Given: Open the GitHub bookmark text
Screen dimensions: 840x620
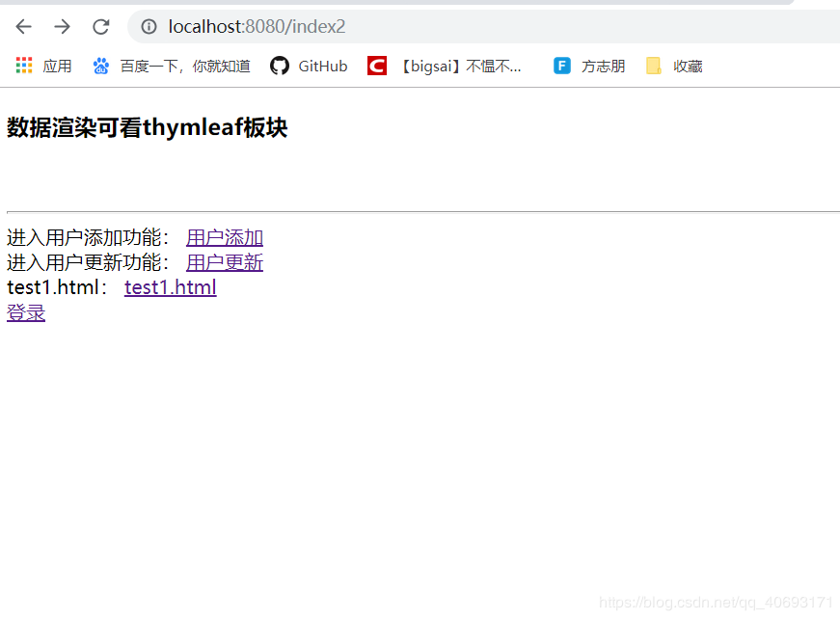Looking at the screenshot, I should tap(323, 66).
